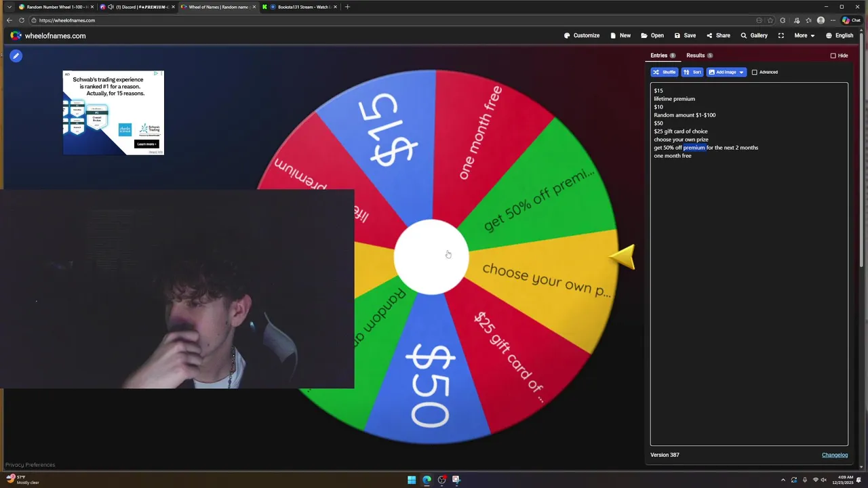Click the '$50' entry line in textbox
Image resolution: width=868 pixels, height=488 pixels.
(x=658, y=123)
